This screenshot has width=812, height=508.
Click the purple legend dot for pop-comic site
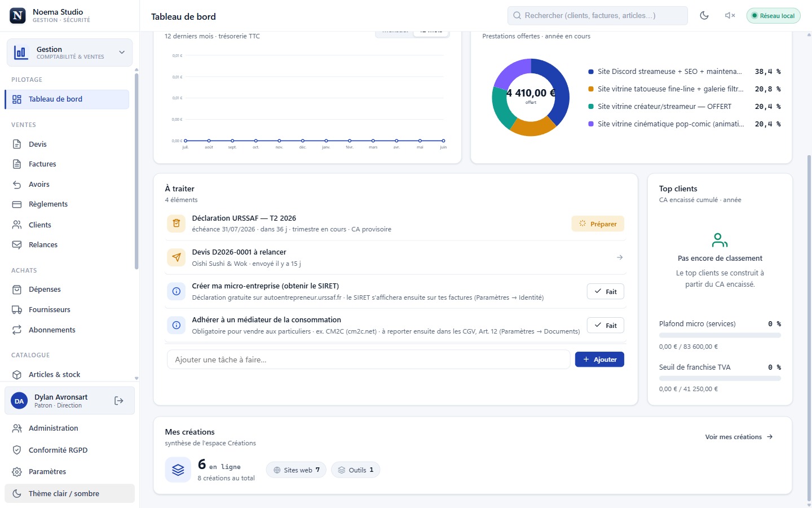pyautogui.click(x=591, y=124)
